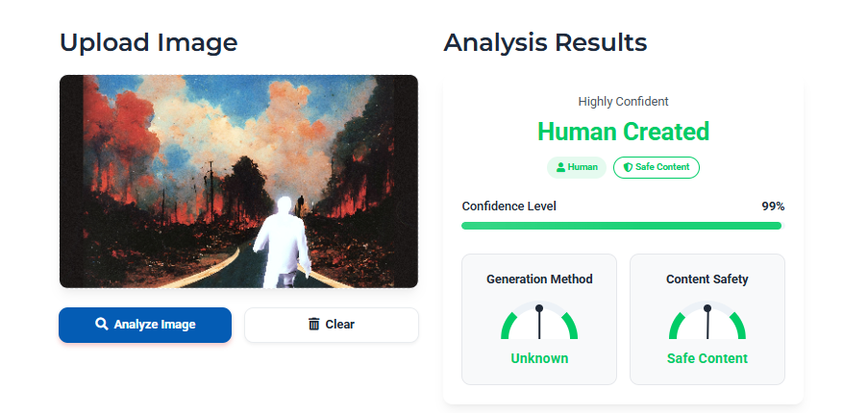Screen dimensions: 868x413
Task: Click the Generation Method gauge needle
Action: click(539, 323)
